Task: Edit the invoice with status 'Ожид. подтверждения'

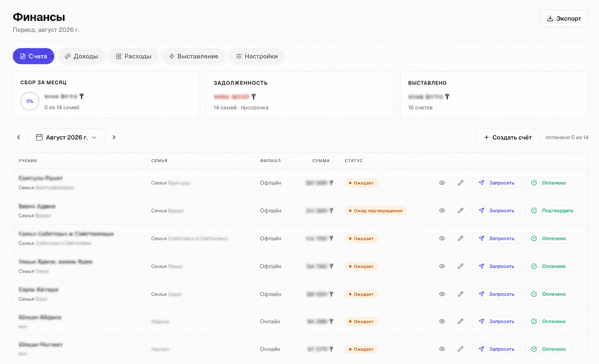Action: click(460, 211)
